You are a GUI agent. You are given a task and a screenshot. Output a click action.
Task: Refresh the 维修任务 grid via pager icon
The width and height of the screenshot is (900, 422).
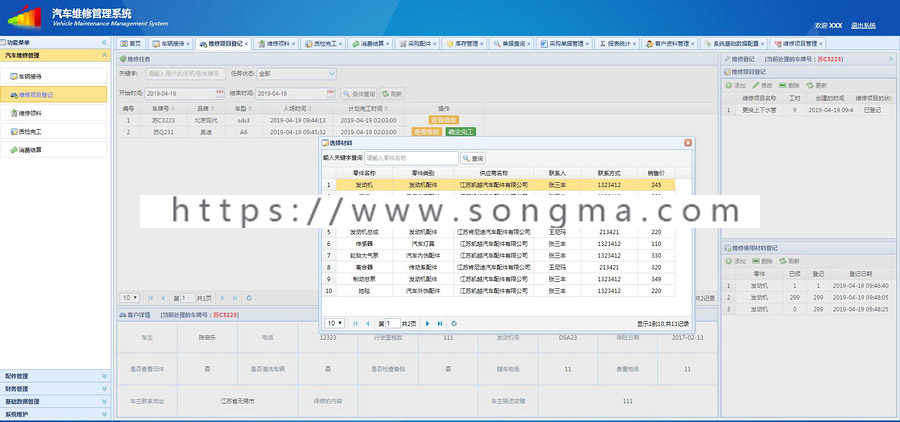click(x=249, y=298)
